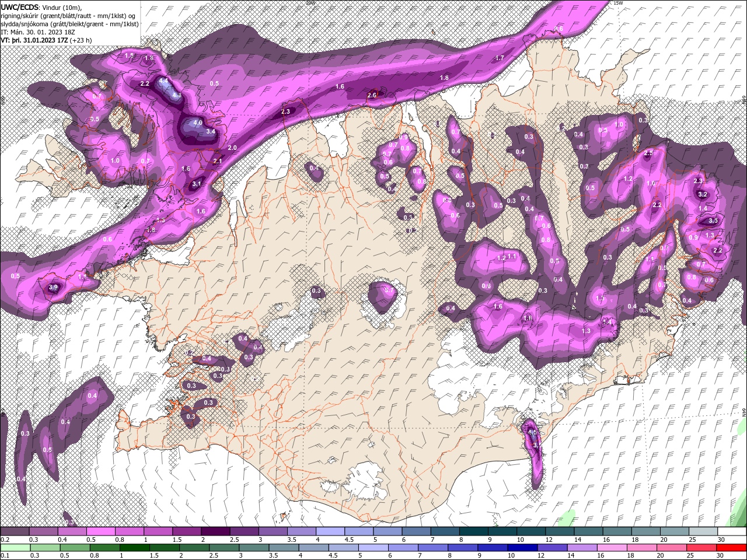Viewport: 747px width, 560px height.
Task: Click the 3.9 precipitation value on the map
Action: coord(54,288)
